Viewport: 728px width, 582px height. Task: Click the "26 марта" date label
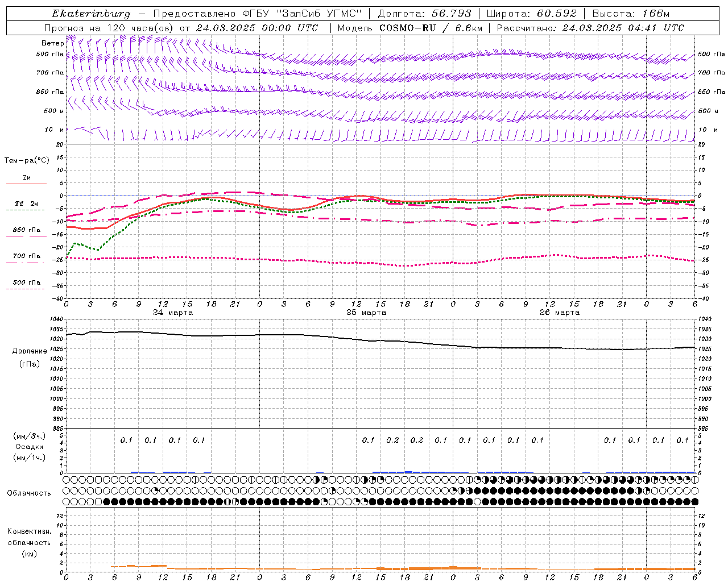(x=560, y=313)
